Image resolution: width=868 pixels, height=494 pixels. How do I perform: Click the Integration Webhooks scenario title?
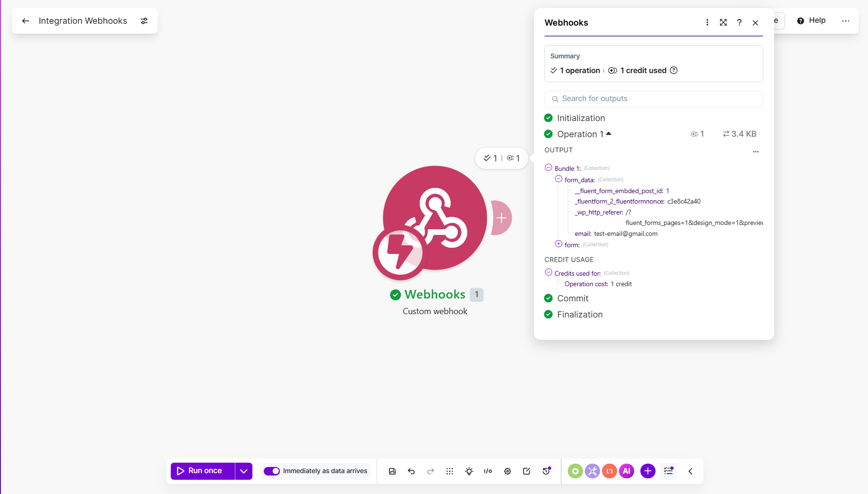tap(83, 21)
